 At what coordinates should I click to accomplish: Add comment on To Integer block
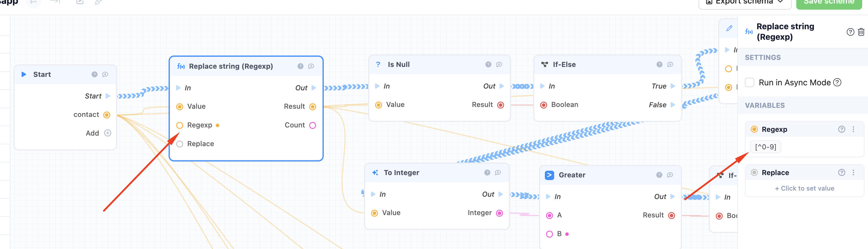coord(498,173)
